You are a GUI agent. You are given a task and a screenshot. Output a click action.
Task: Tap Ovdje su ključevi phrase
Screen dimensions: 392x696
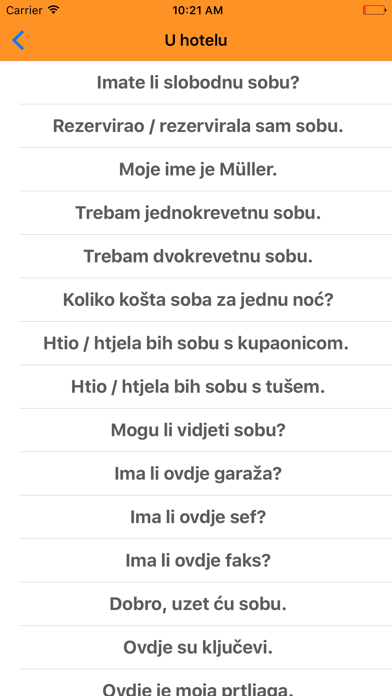pos(196,648)
